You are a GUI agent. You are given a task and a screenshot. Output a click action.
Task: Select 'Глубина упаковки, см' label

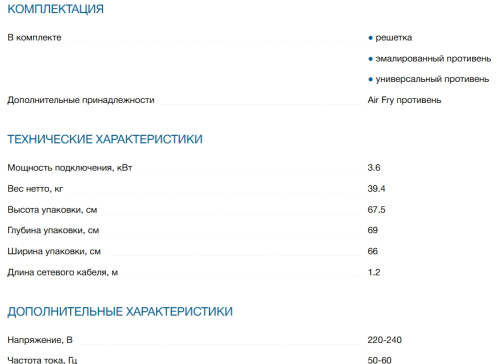53,230
